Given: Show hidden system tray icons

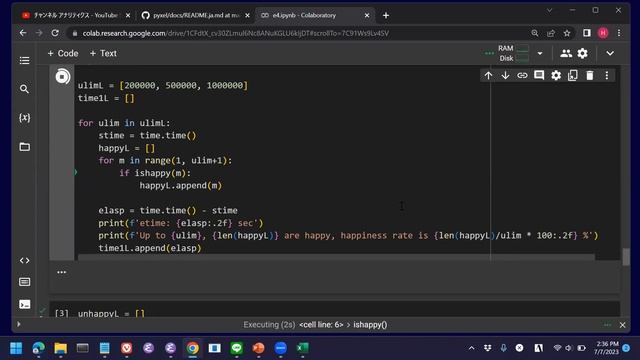Looking at the screenshot, I should pyautogui.click(x=471, y=348).
